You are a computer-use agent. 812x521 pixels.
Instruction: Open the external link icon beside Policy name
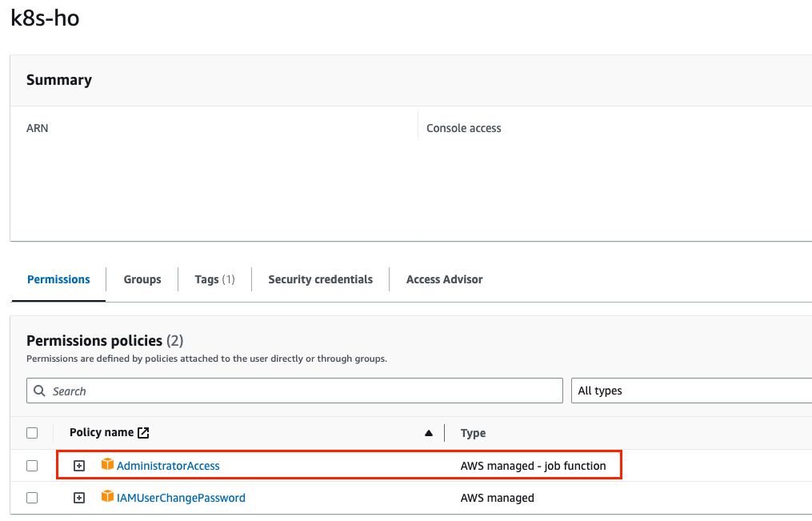(x=143, y=432)
